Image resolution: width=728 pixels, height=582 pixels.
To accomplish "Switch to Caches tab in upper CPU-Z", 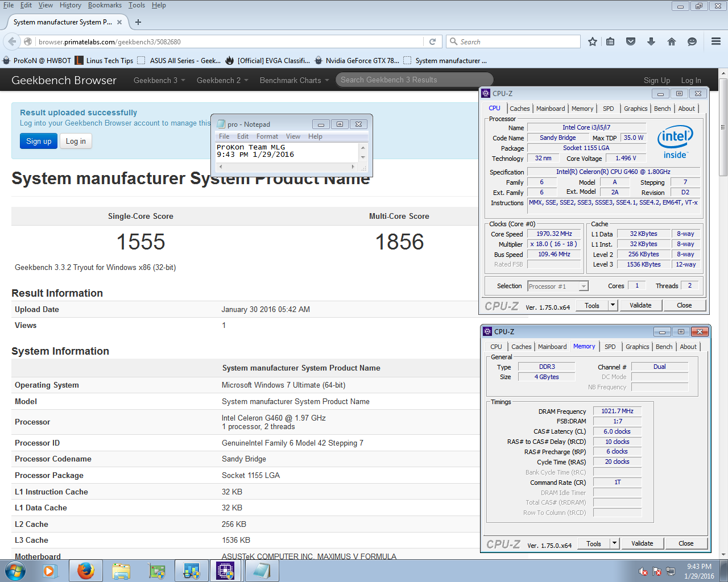I will tap(519, 109).
